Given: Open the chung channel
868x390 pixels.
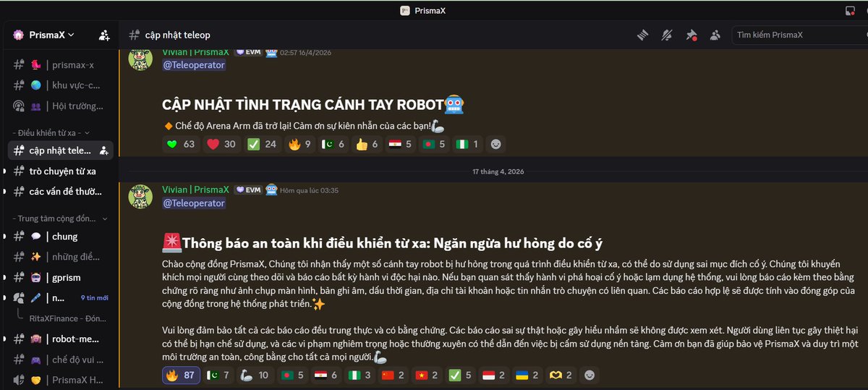Looking at the screenshot, I should pos(61,236).
